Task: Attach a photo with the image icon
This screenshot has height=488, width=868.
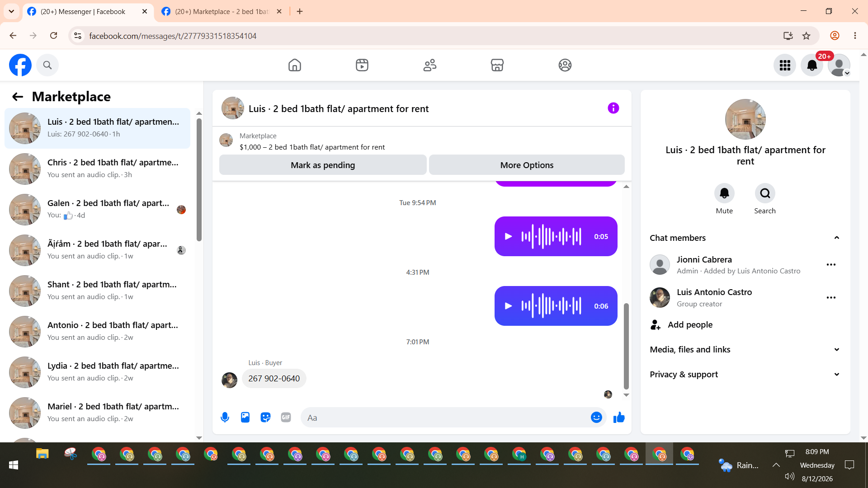Action: click(x=245, y=418)
